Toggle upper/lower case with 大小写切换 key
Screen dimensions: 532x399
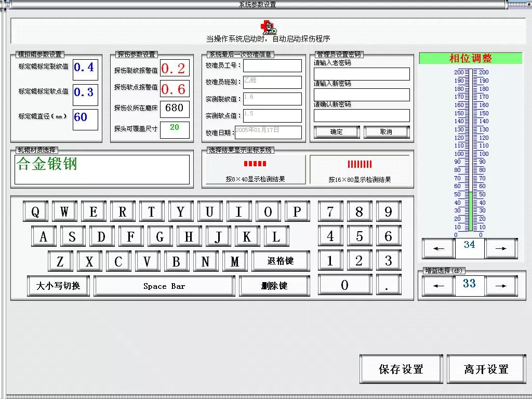click(58, 286)
